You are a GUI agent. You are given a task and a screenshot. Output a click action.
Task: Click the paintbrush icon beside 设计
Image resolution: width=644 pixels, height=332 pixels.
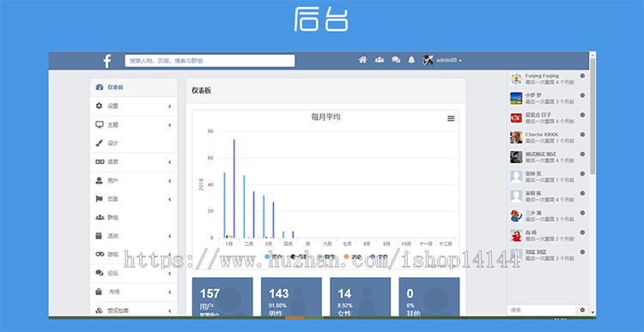(x=99, y=143)
